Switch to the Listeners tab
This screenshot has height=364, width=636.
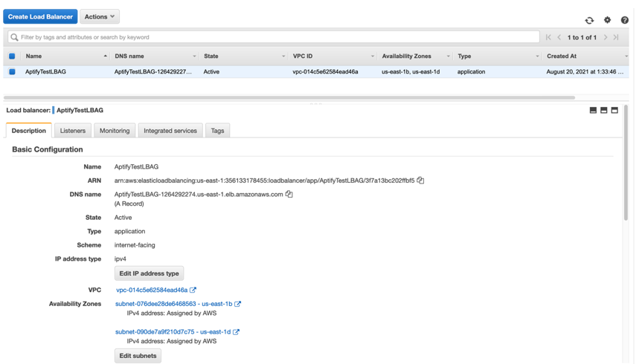[x=73, y=131]
